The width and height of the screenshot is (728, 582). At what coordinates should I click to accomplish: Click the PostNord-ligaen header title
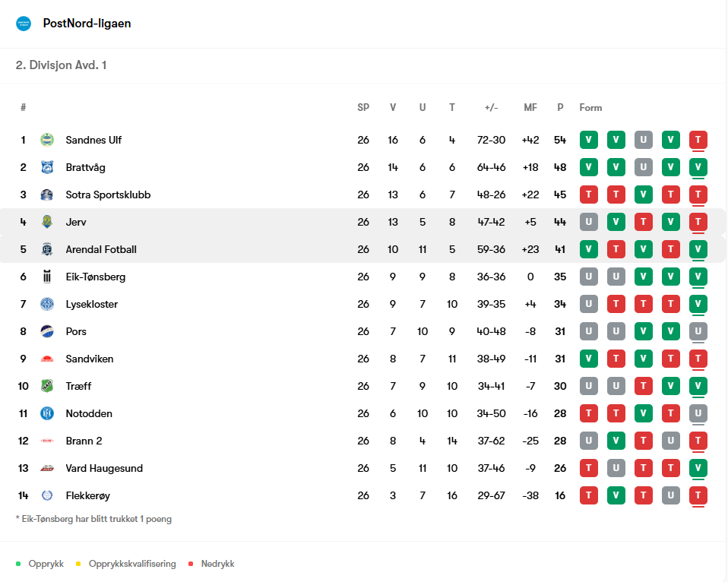pos(87,24)
